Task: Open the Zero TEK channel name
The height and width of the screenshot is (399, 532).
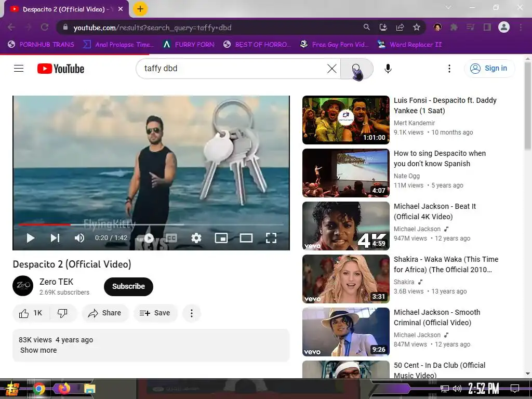Action: (56, 282)
